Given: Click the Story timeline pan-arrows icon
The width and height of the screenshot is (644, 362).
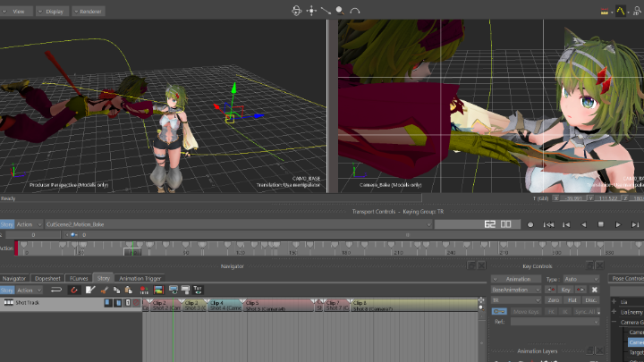Looking at the screenshot, I should (481, 300).
